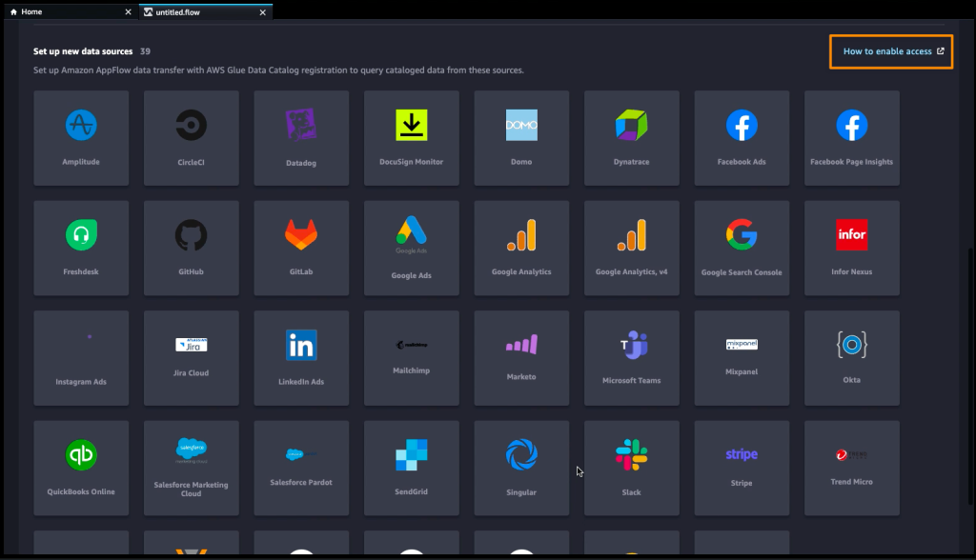This screenshot has width=976, height=560.
Task: Select the Okta data source
Action: pos(852,358)
